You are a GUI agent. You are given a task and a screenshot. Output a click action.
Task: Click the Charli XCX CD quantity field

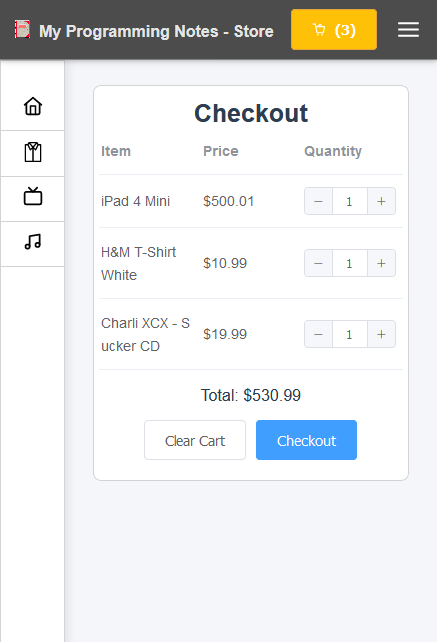click(x=350, y=334)
